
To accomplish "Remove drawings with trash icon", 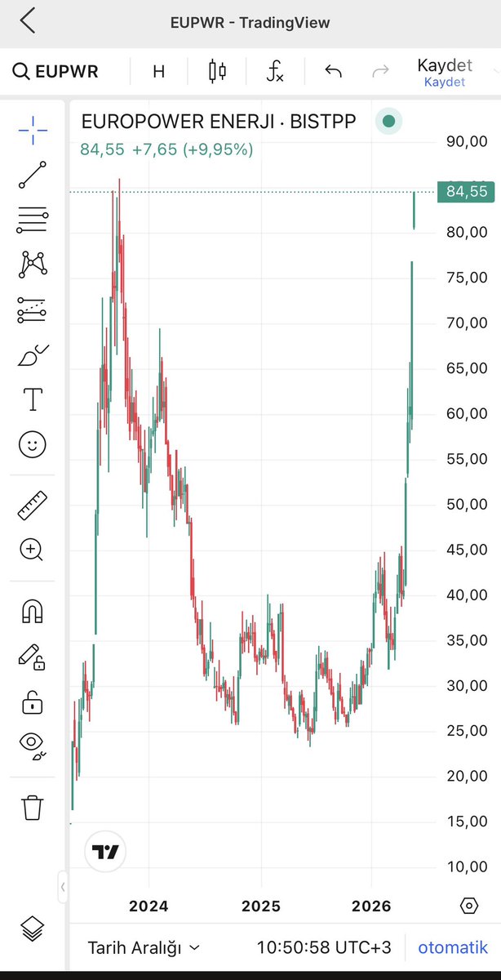I will pos(33,807).
